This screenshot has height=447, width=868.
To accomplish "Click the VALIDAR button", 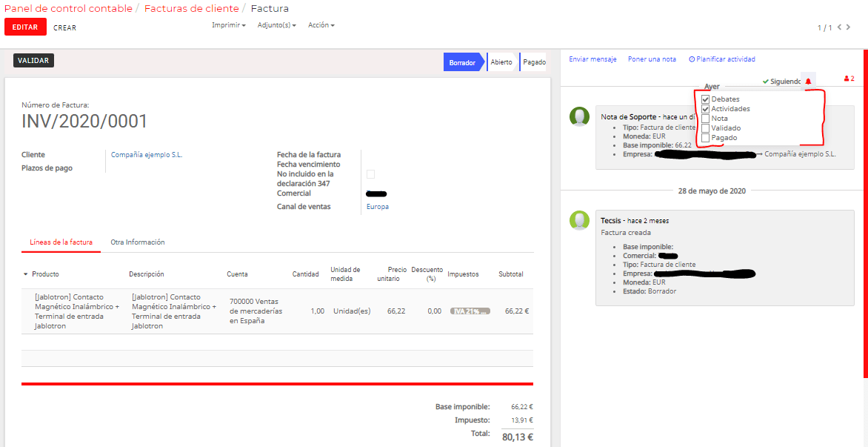I will coord(34,61).
